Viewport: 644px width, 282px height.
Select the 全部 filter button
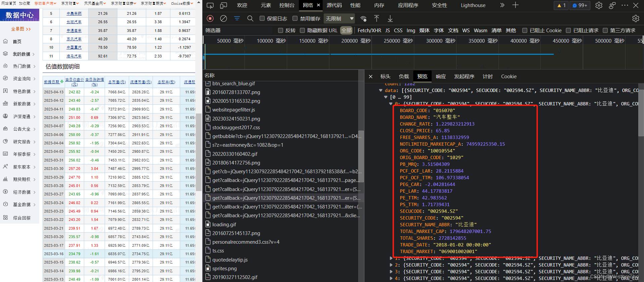pyautogui.click(x=346, y=31)
